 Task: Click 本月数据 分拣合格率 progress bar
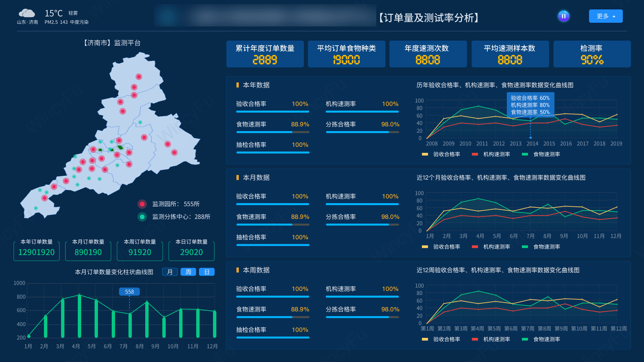click(363, 224)
